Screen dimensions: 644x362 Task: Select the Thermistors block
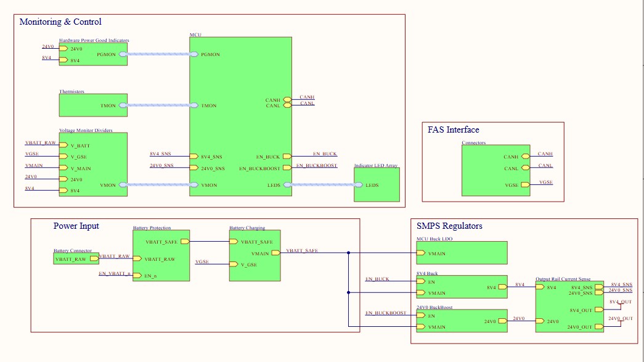92,105
